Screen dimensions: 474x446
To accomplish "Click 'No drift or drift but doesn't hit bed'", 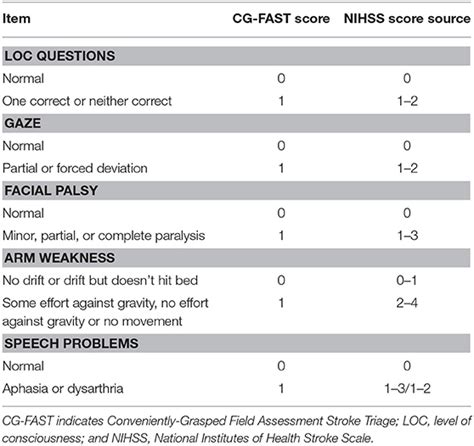I will click(x=100, y=280).
